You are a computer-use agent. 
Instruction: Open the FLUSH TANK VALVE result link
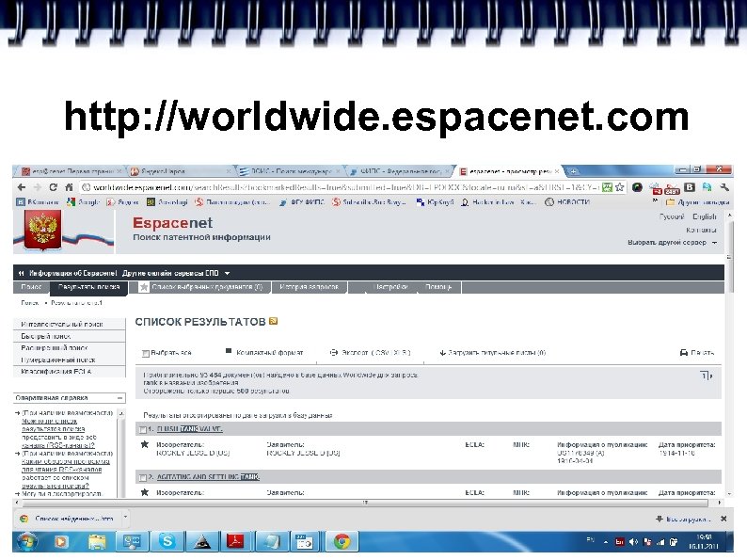[x=190, y=429]
